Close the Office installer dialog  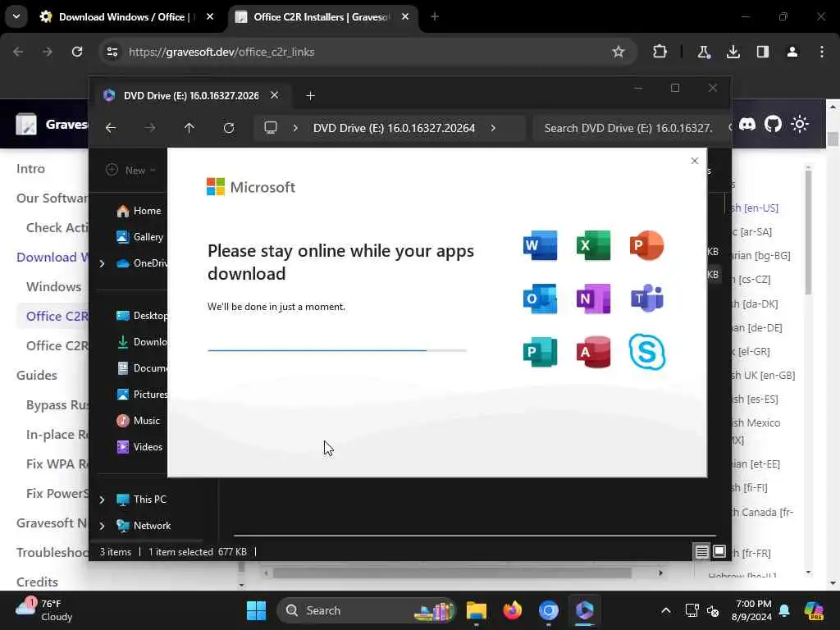[694, 161]
